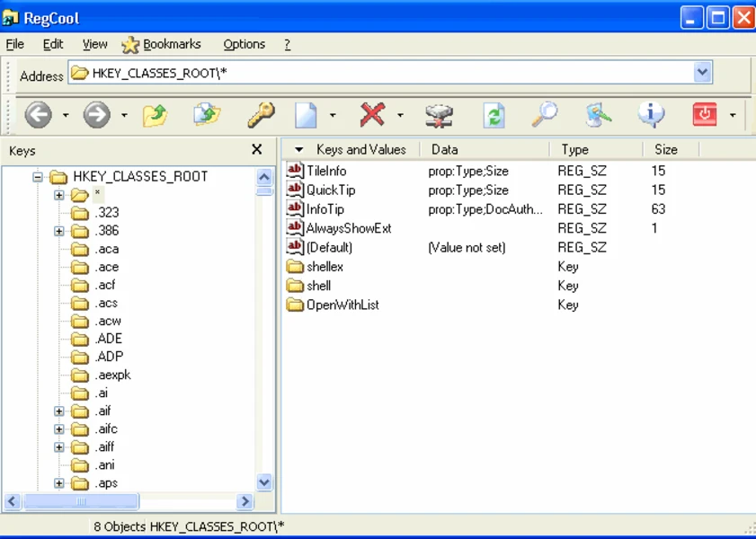Click the network registry connect icon
The width and height of the screenshot is (756, 539).
pos(439,115)
